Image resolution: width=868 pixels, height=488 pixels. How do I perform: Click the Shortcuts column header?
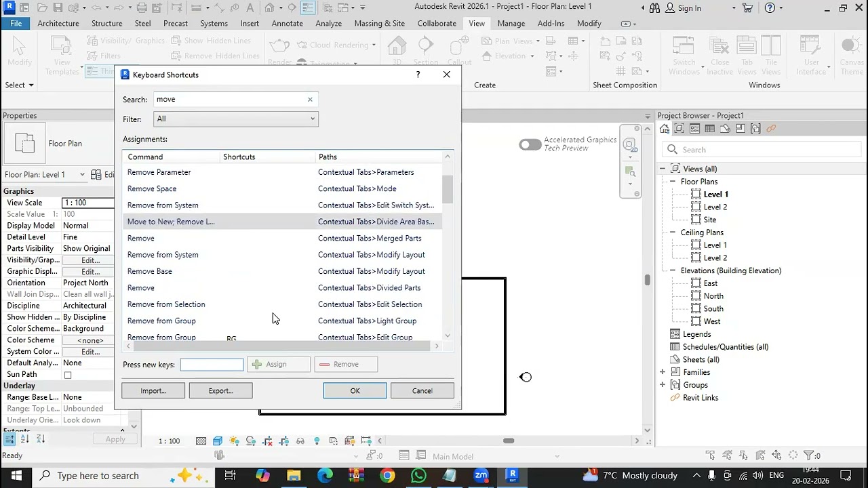point(268,157)
